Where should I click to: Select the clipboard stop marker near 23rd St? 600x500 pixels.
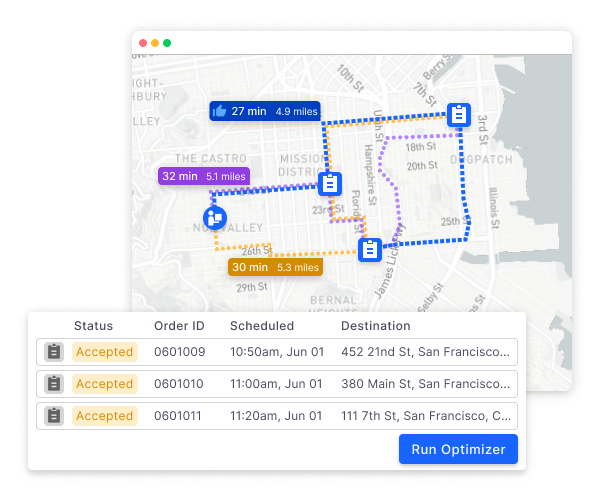tap(330, 184)
